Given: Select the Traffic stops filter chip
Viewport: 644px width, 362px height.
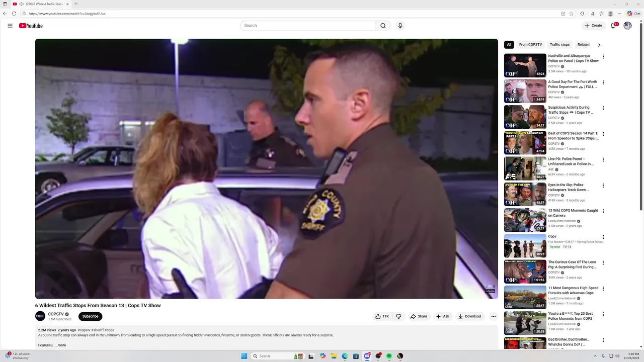Looking at the screenshot, I should point(559,45).
